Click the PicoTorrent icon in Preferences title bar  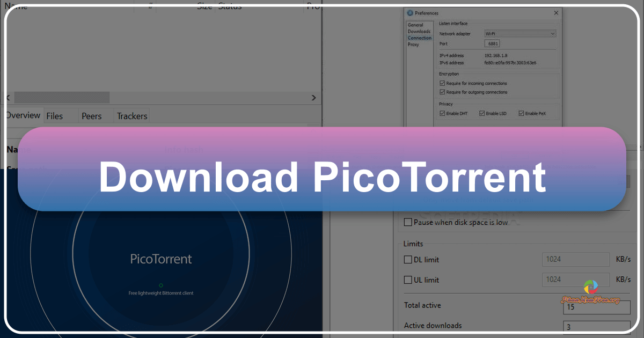(409, 13)
